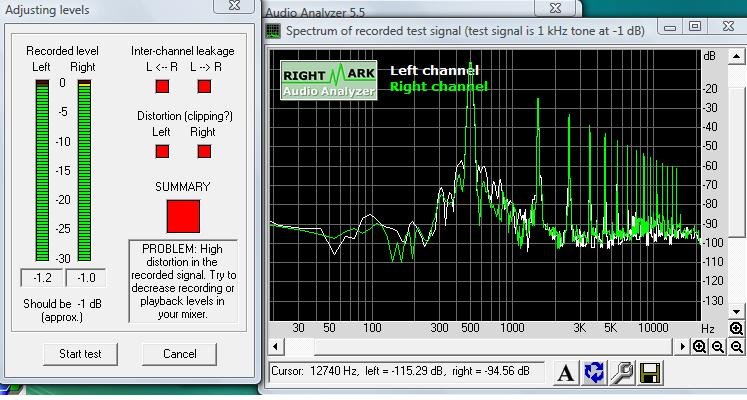The image size is (747, 400).
Task: Click the Right distortion red indicator
Action: point(204,151)
